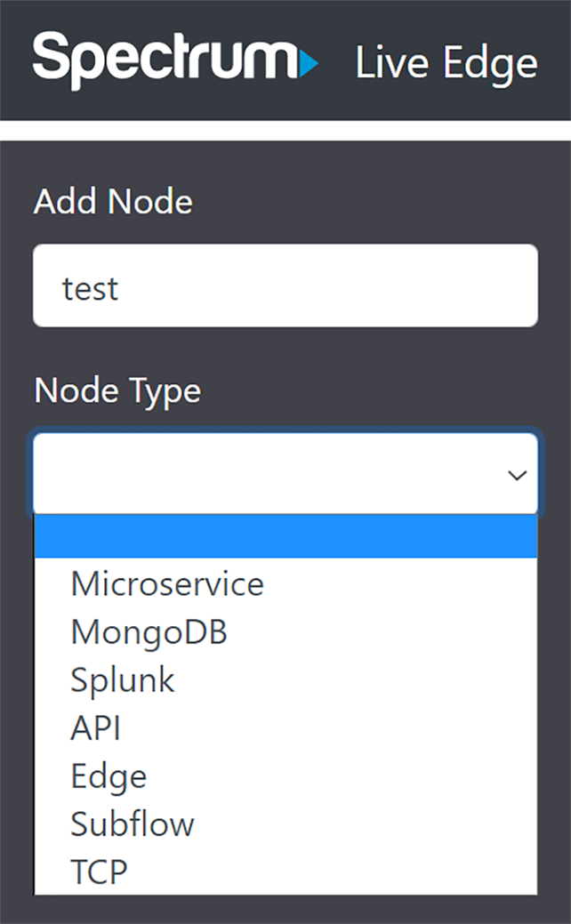Screen dimensions: 571x924
Task: Click the Node Type select box
Action: coord(285,474)
